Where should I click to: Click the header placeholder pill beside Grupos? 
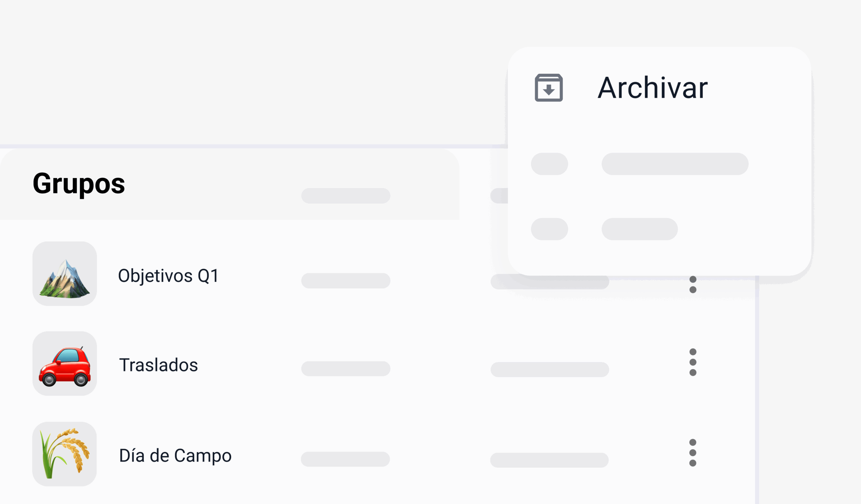pyautogui.click(x=346, y=196)
